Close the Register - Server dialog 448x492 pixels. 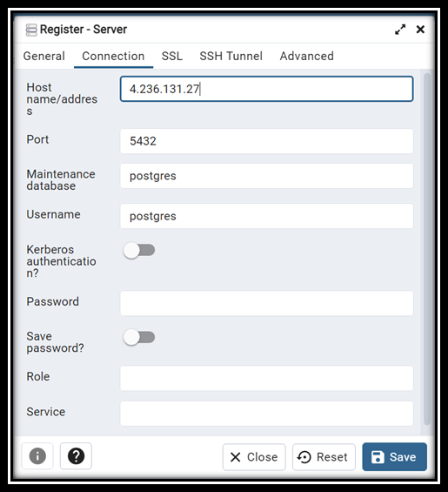tap(420, 30)
